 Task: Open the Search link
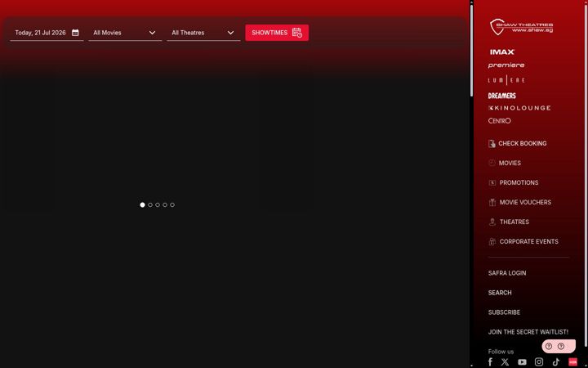(x=500, y=293)
